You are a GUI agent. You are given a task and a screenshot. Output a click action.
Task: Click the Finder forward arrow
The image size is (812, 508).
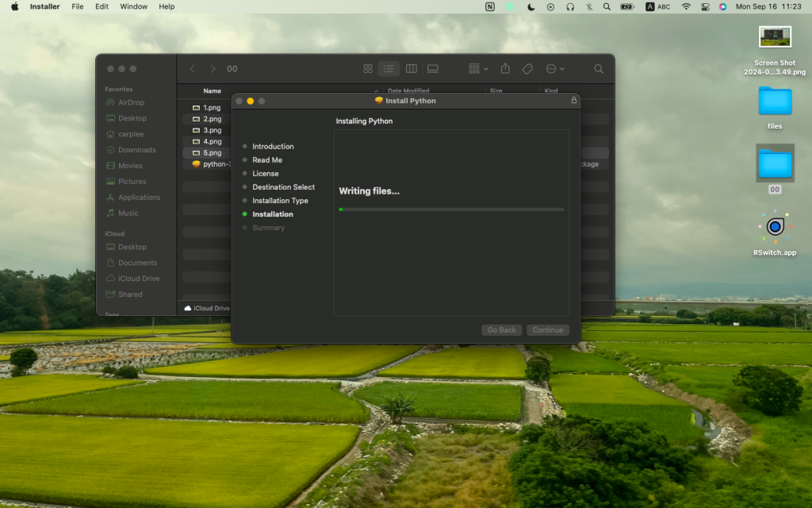(x=213, y=69)
